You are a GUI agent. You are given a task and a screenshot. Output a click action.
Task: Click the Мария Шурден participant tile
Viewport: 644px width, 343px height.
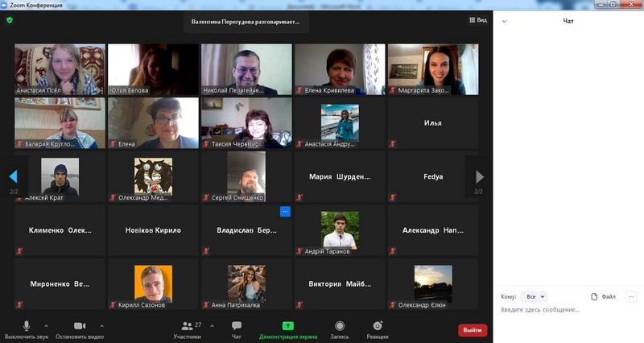(x=340, y=176)
